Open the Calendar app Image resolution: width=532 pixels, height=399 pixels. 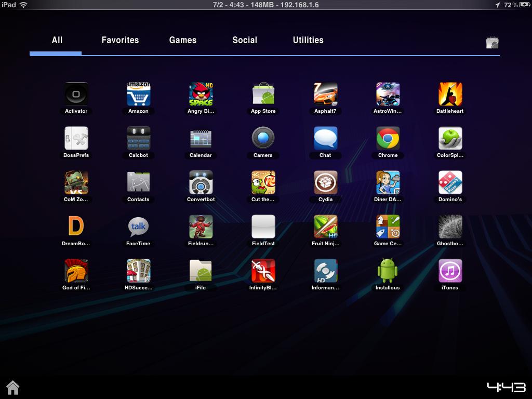201,138
